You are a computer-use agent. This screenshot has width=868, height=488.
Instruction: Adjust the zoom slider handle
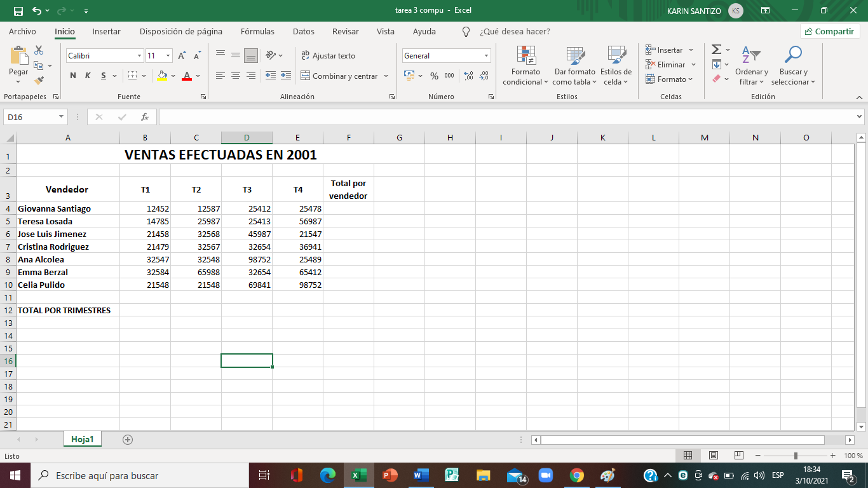pos(796,456)
